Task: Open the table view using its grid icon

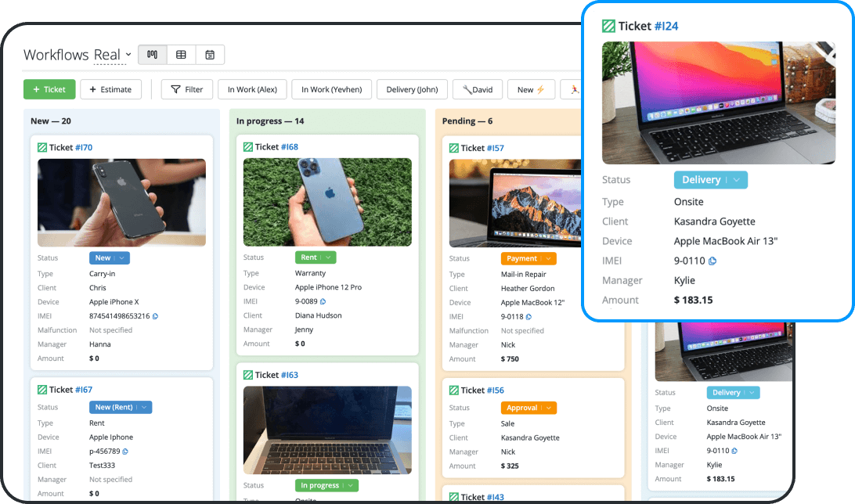Action: tap(181, 54)
